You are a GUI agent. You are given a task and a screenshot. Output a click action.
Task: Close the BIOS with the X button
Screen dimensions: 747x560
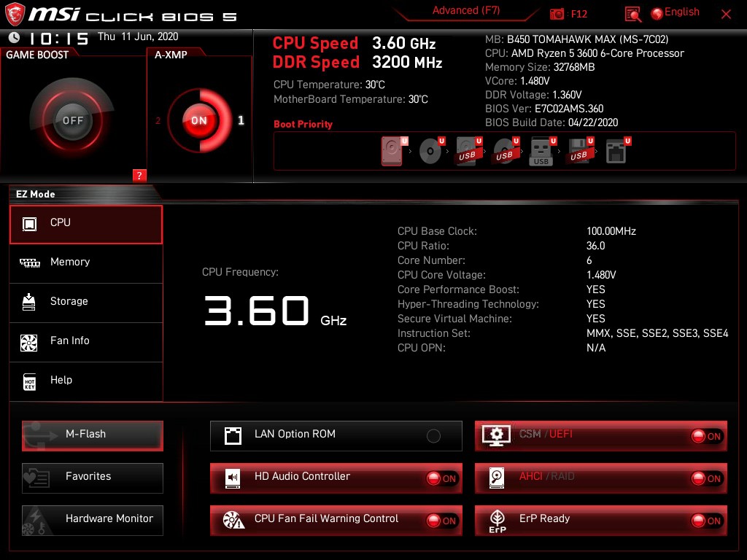(x=726, y=15)
